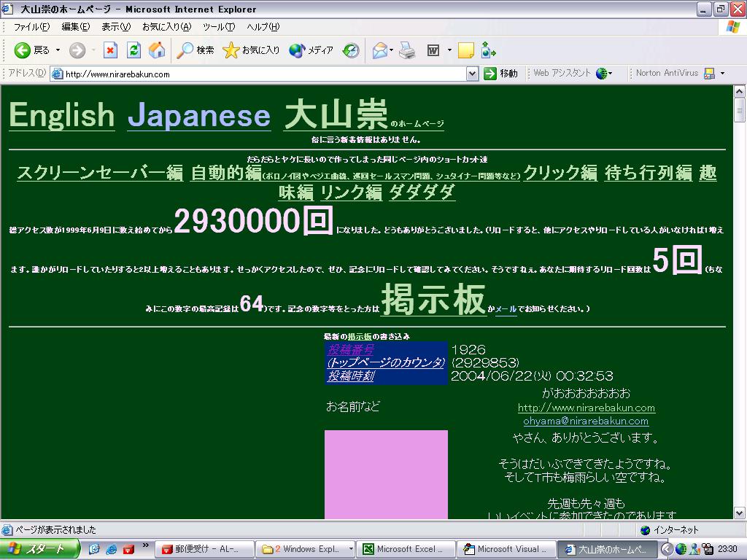Open the Word edit button dropdown arrow
747x560 pixels.
[449, 50]
